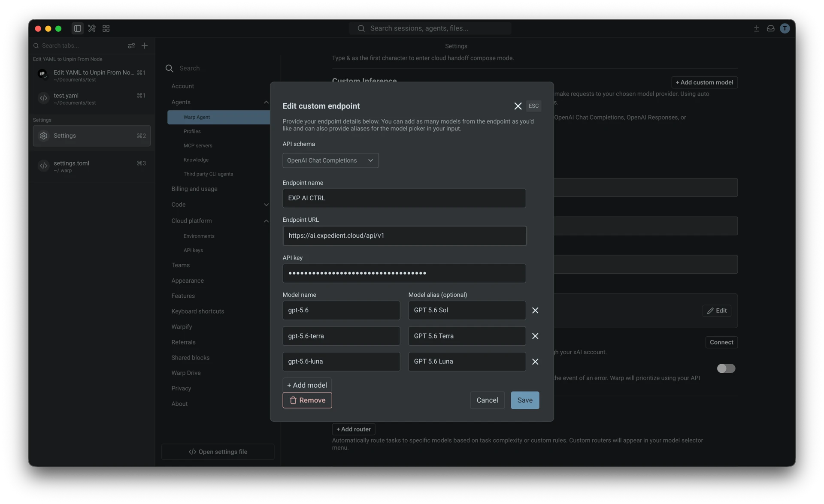824x504 pixels.
Task: Open the inbox tray icon
Action: pyautogui.click(x=770, y=28)
